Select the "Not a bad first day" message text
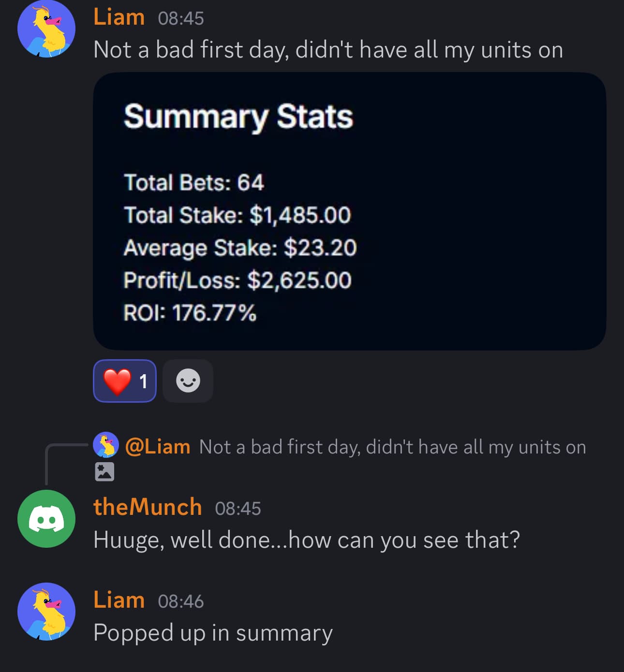Viewport: 624px width, 672px height. pos(328,50)
